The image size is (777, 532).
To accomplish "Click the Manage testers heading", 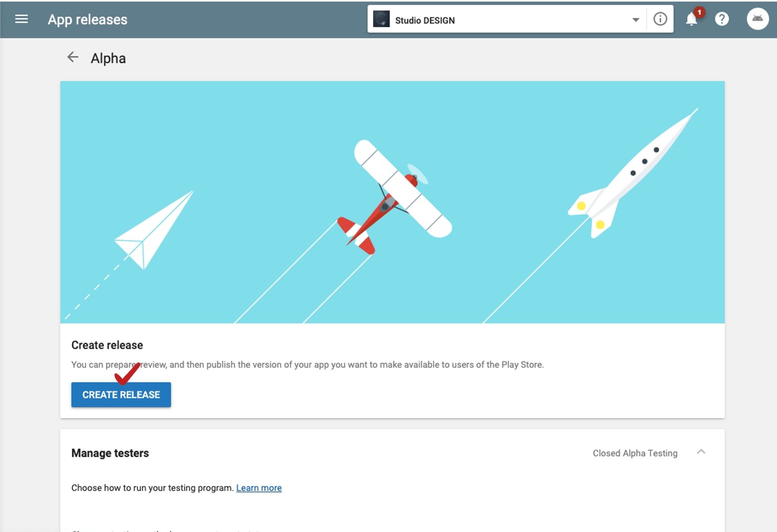I will 110,453.
